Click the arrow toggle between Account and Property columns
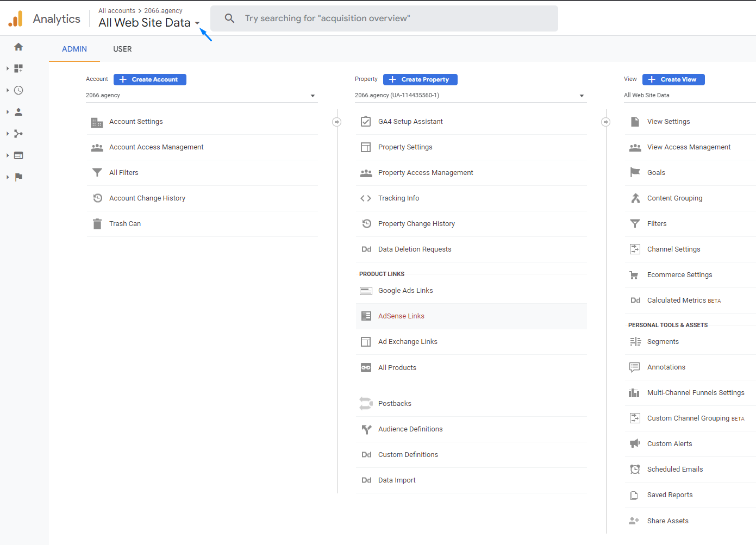Viewport: 756px width, 545px height. (337, 122)
